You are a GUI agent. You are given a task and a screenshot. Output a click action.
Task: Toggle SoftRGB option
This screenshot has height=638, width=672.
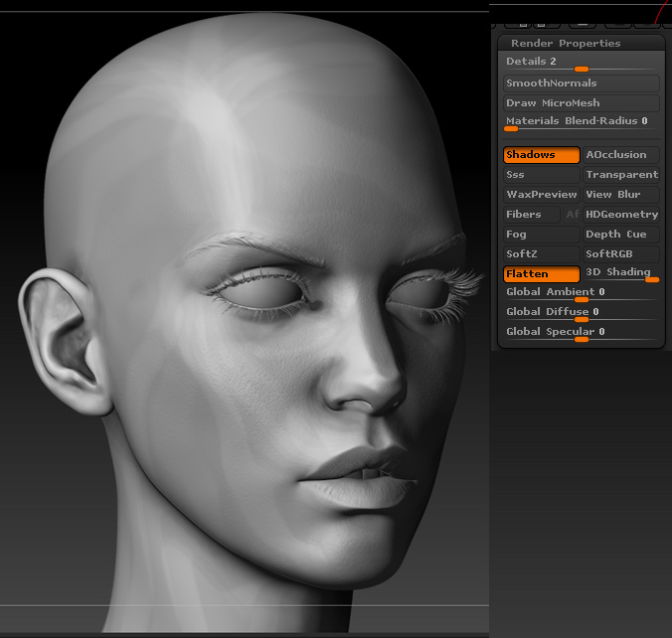coord(620,254)
